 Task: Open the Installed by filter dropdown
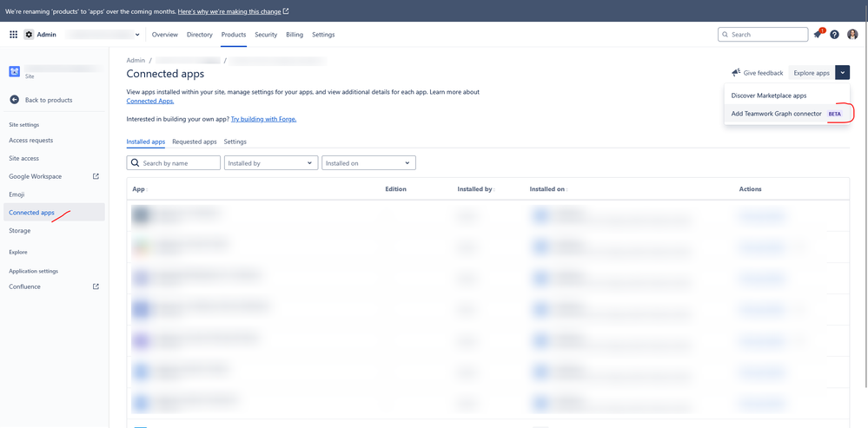[x=271, y=163]
